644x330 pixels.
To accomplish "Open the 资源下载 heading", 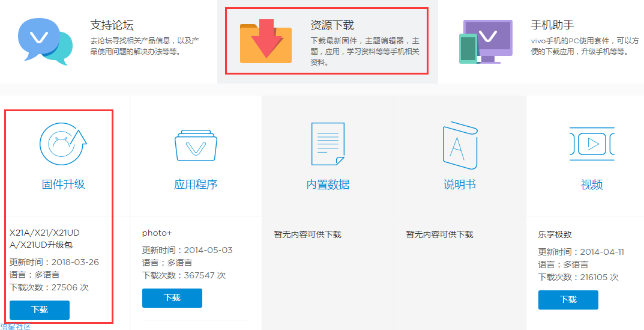I will 332,25.
